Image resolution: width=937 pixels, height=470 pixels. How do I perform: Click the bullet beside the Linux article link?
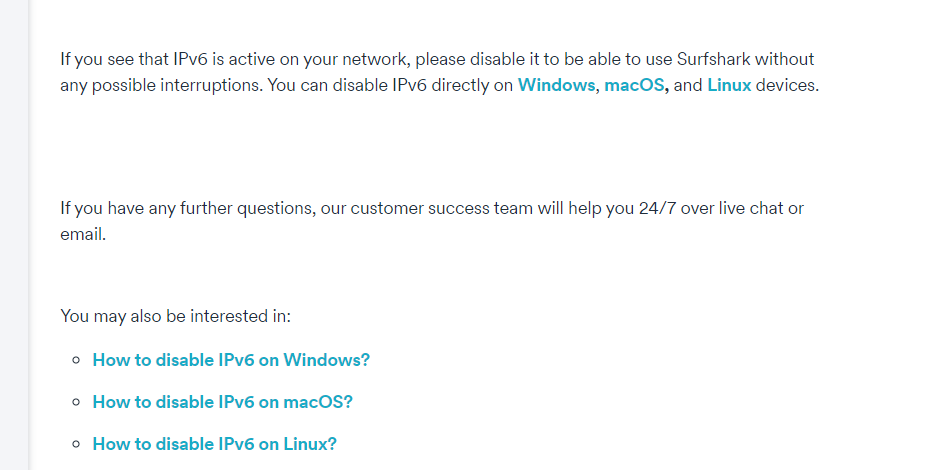coord(76,445)
